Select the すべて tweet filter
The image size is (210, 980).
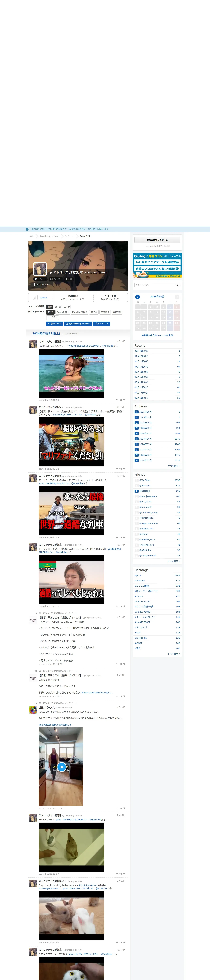pos(50,312)
